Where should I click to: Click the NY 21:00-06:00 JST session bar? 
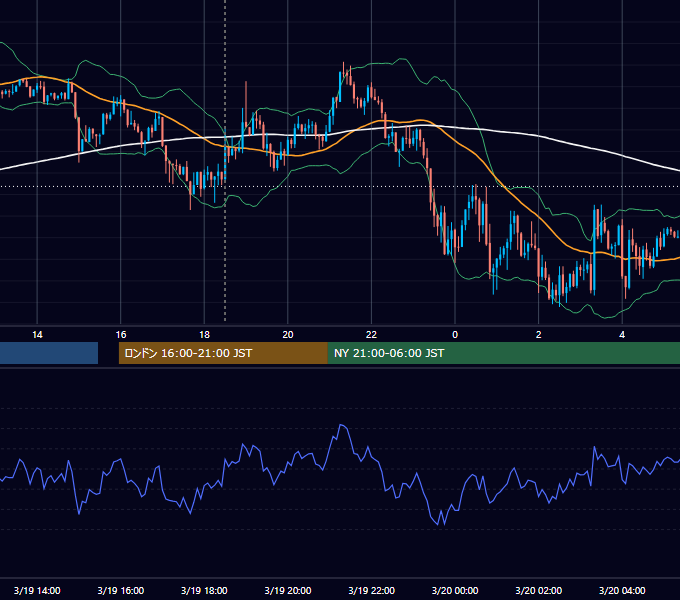pos(503,353)
